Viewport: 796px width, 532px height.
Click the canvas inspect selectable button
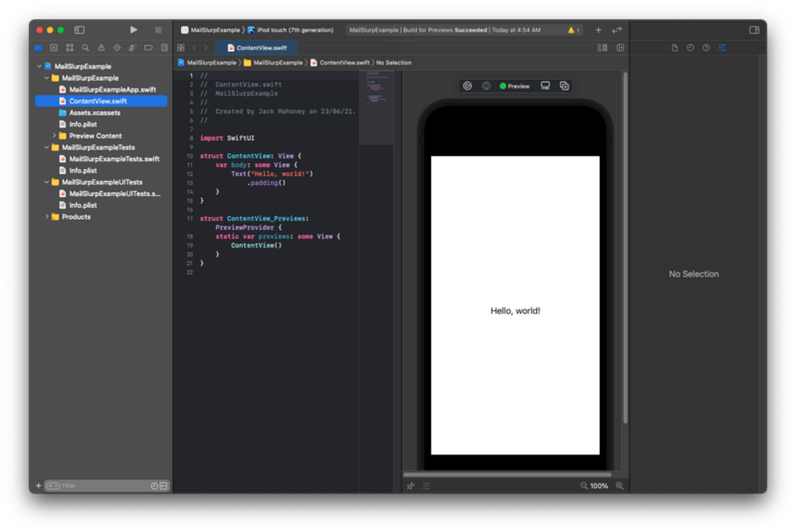[x=486, y=86]
